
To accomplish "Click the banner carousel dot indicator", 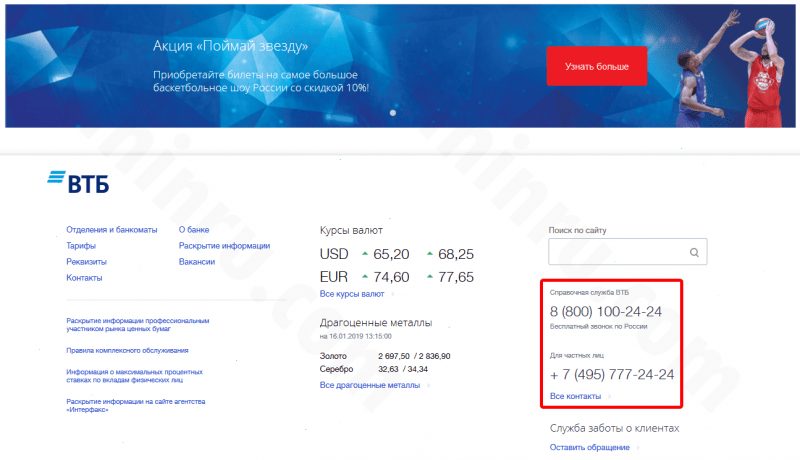I will tap(393, 113).
